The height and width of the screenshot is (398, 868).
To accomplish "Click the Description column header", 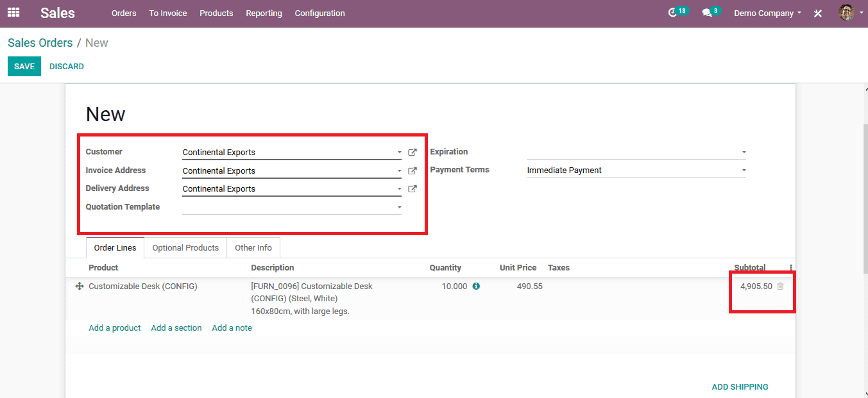I will coord(273,268).
